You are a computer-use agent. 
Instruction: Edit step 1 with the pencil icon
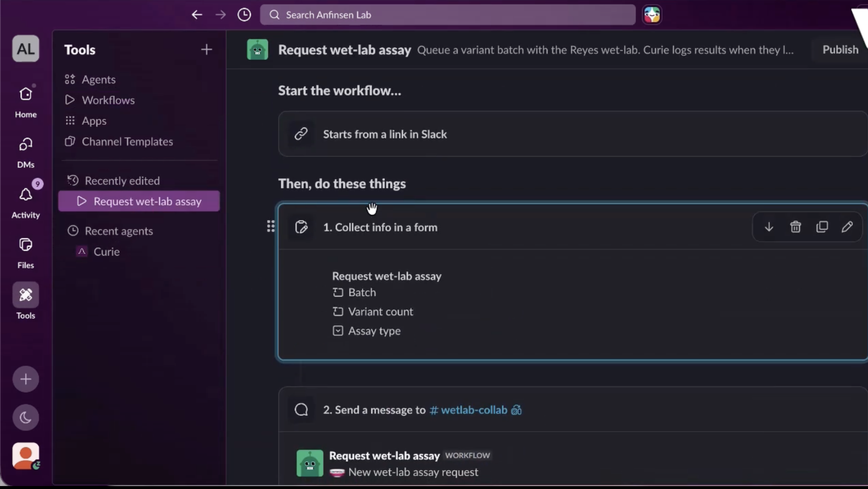pos(847,226)
